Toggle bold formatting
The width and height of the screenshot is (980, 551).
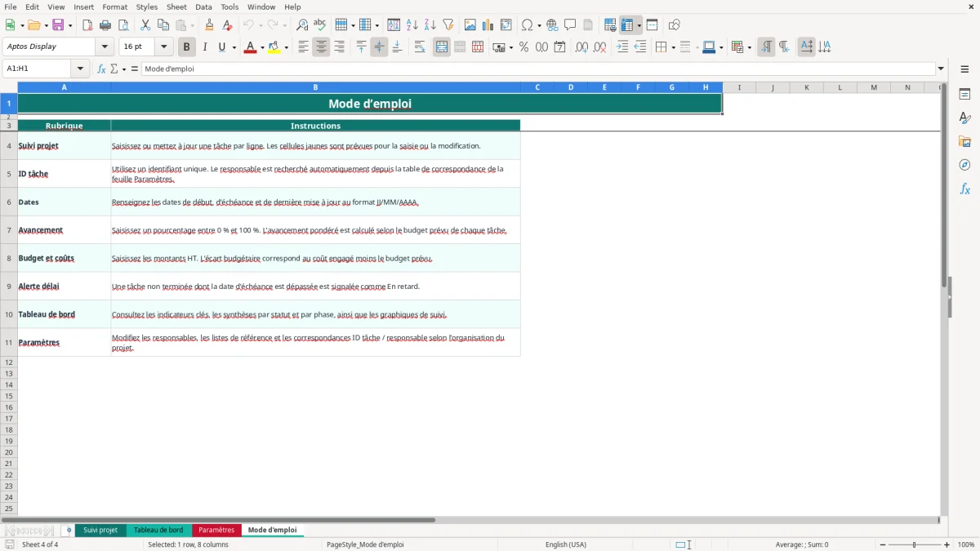click(x=187, y=47)
